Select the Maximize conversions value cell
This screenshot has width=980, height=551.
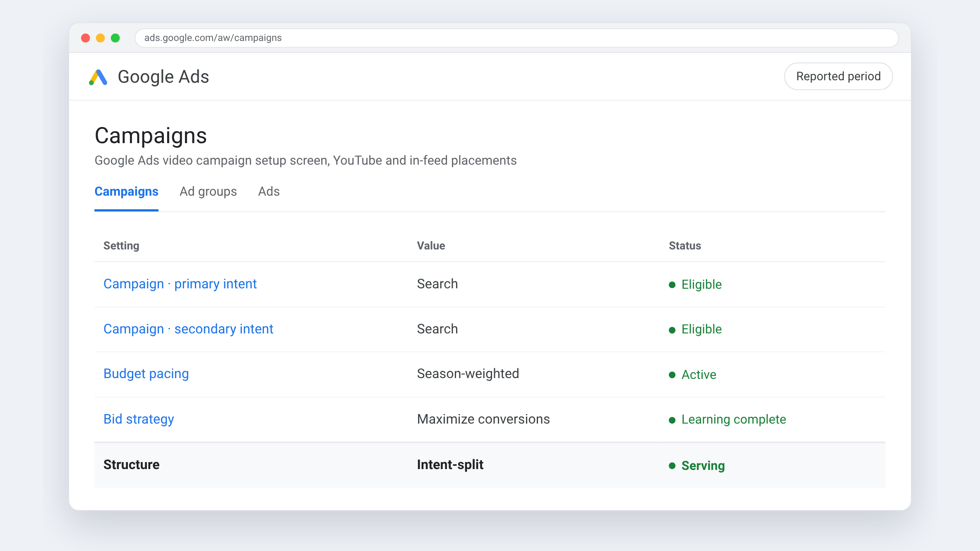coord(483,419)
